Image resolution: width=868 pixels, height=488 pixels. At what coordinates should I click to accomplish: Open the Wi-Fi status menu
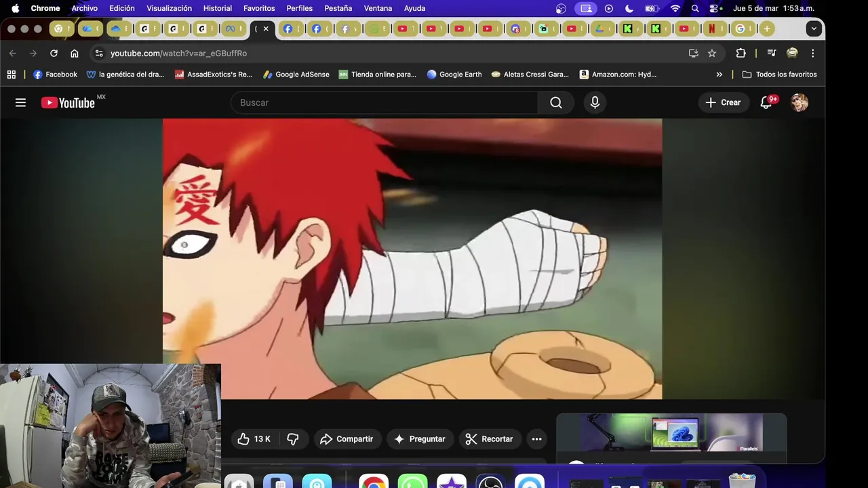point(675,8)
